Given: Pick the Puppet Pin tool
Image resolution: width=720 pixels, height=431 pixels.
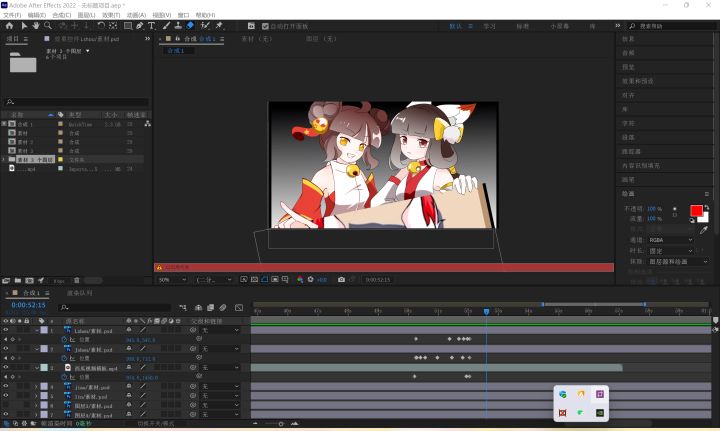Looking at the screenshot, I should 219,26.
